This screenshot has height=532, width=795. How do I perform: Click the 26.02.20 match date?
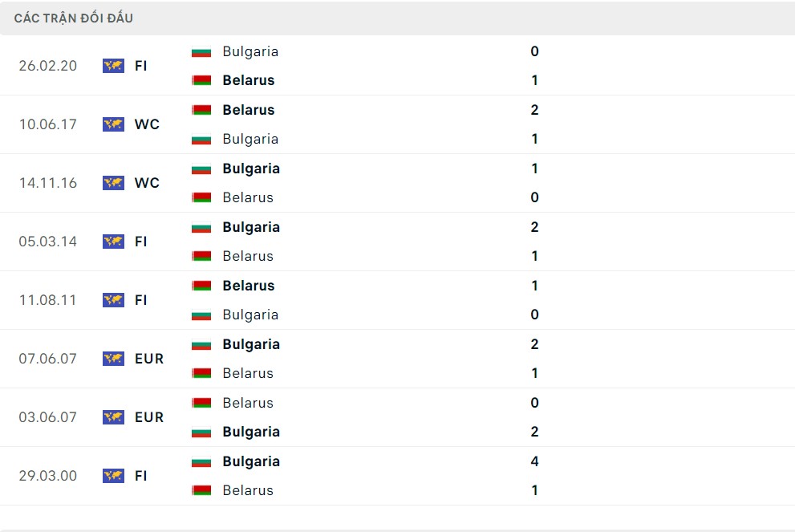tap(48, 66)
